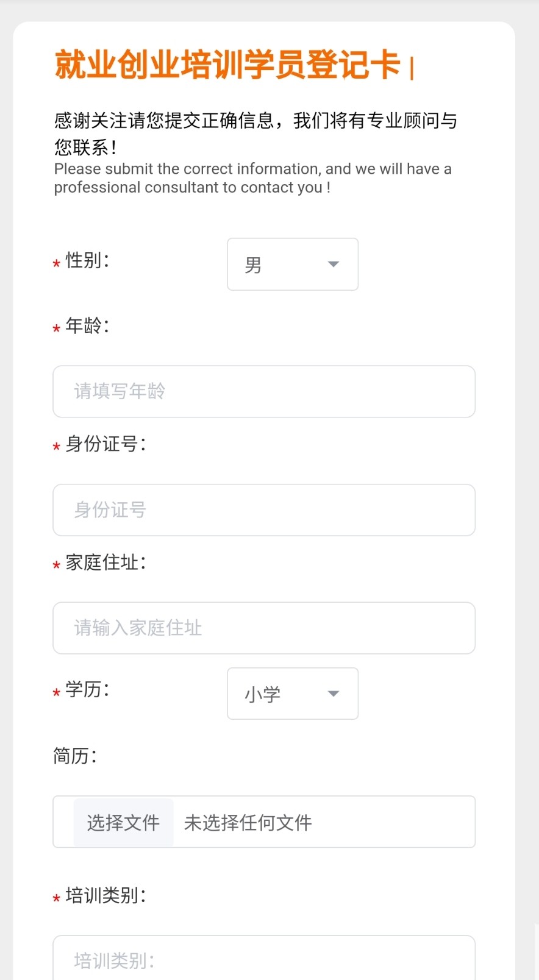Screen dimensions: 539x980
Task: Click the arrow icon in the gender dropdown
Action: click(x=333, y=265)
